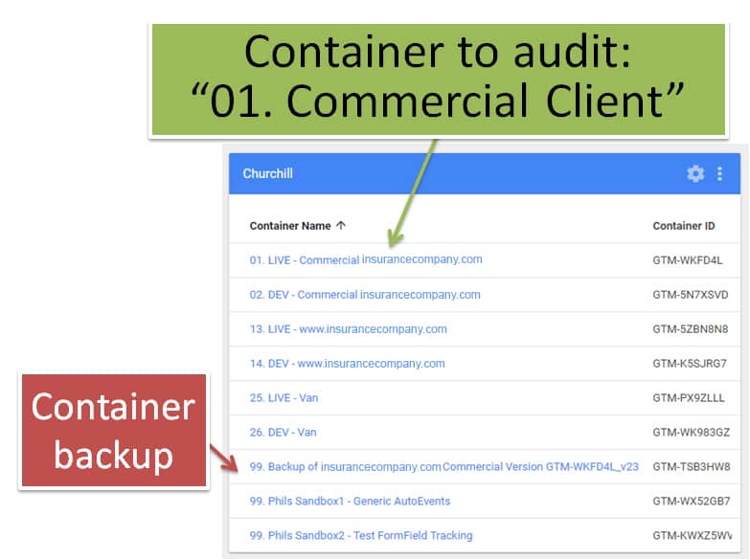Click the Container ID column header
This screenshot has width=750, height=560.
[683, 226]
